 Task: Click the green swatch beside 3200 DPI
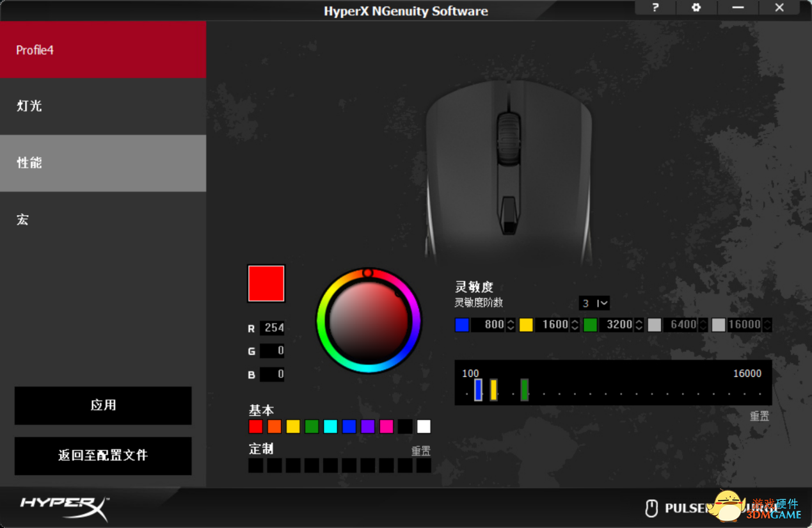590,324
